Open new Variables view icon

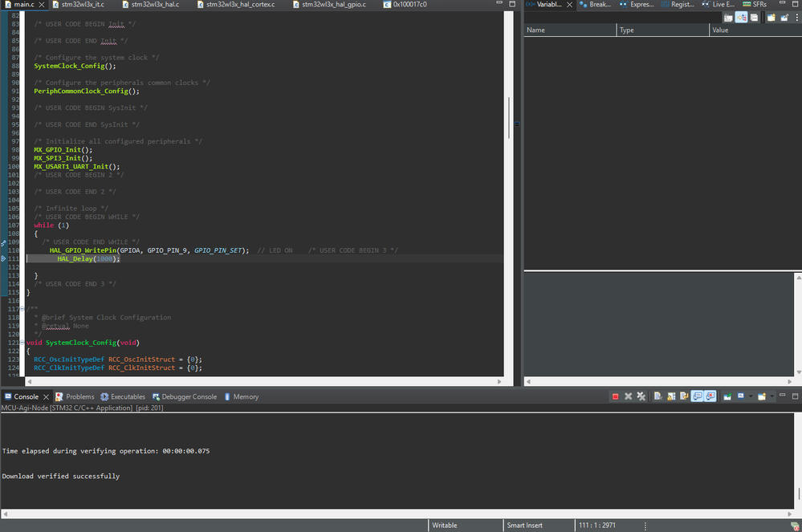point(771,18)
